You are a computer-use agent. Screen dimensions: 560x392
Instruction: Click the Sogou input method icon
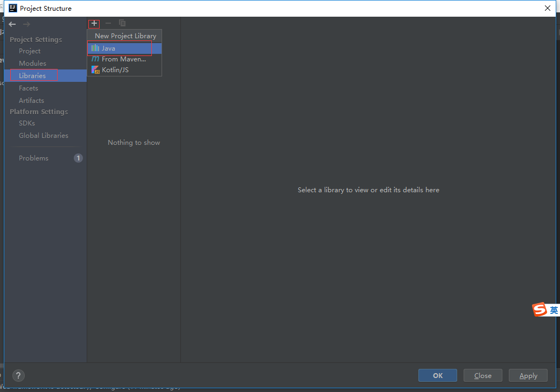click(x=540, y=310)
